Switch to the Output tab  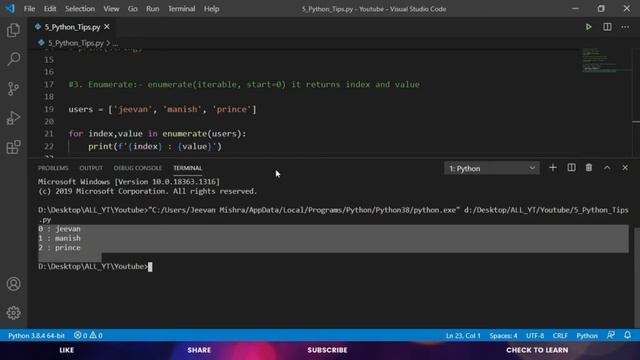click(x=91, y=168)
